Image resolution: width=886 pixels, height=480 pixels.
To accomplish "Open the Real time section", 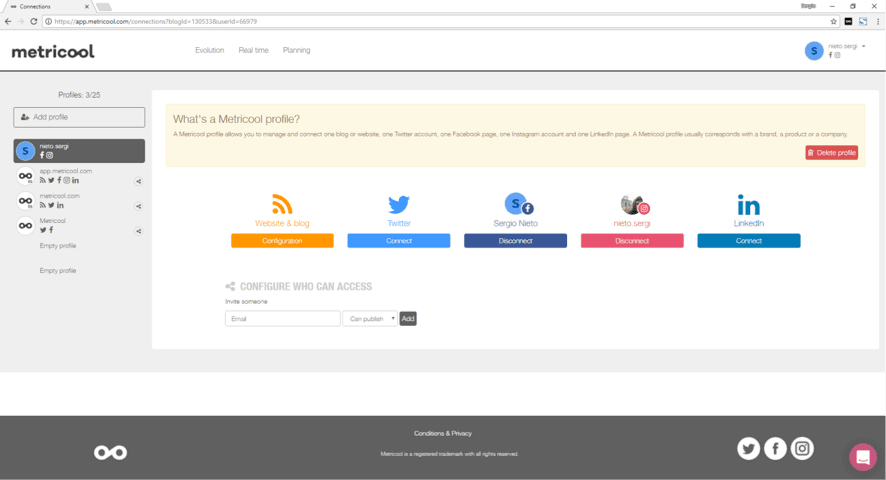I will (253, 50).
